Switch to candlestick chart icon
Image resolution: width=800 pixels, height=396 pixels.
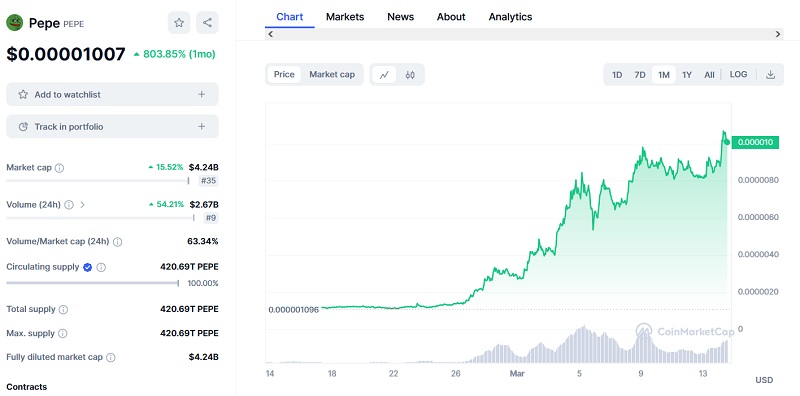click(x=410, y=75)
